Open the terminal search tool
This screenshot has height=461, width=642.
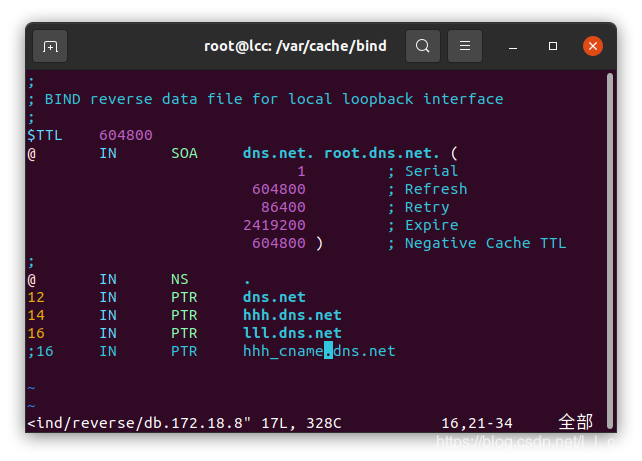(423, 46)
